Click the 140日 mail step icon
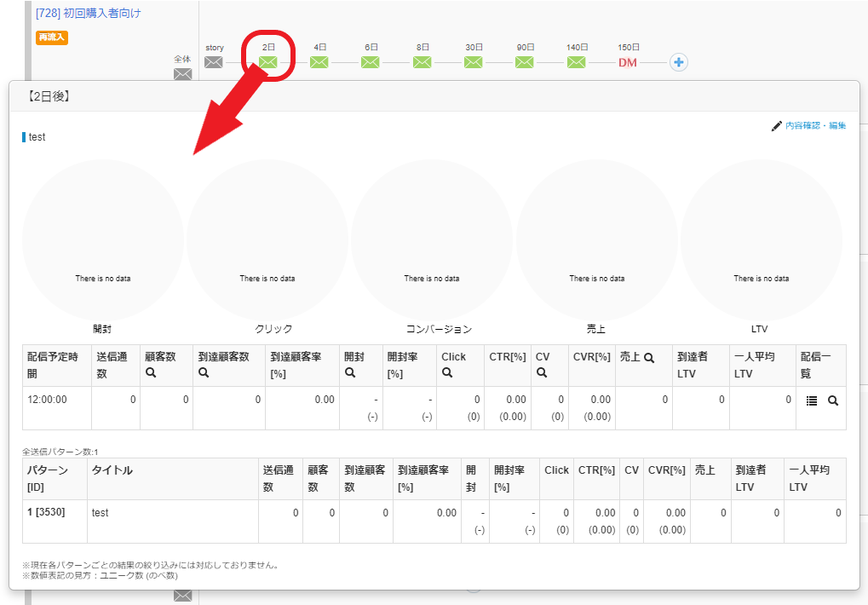Viewport: 868px width, 605px height. pyautogui.click(x=577, y=62)
